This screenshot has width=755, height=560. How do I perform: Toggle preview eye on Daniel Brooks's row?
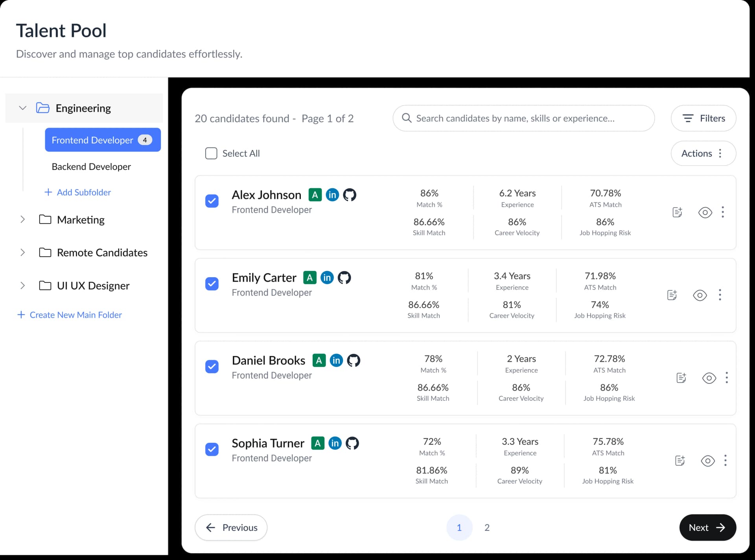[709, 378]
